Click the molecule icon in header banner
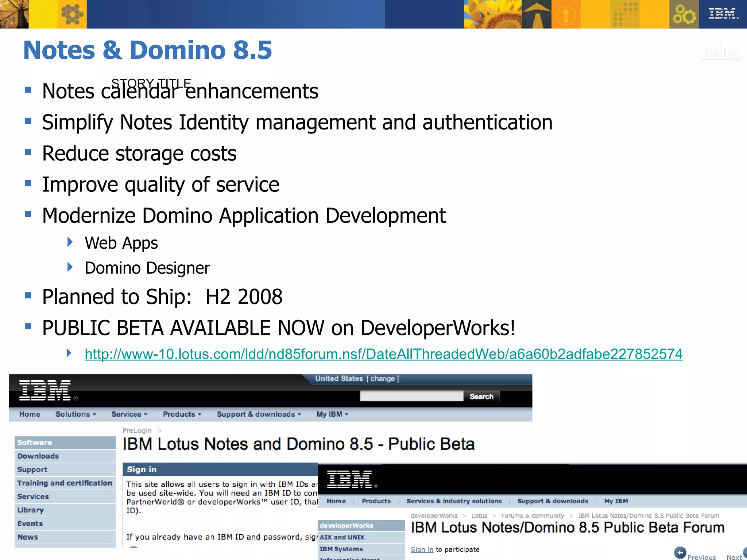The image size is (747, 560). click(x=72, y=14)
